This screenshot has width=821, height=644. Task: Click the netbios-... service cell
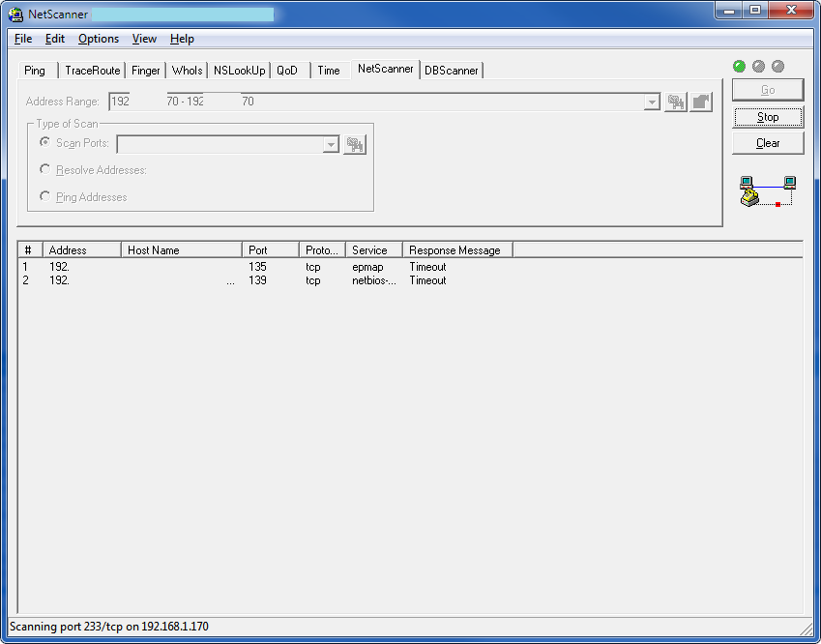[x=374, y=280]
